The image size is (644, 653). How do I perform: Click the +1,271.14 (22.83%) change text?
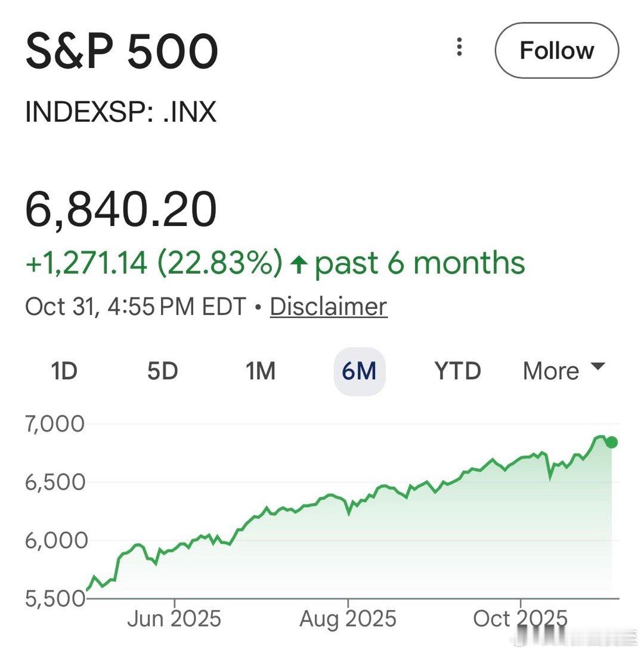click(154, 263)
